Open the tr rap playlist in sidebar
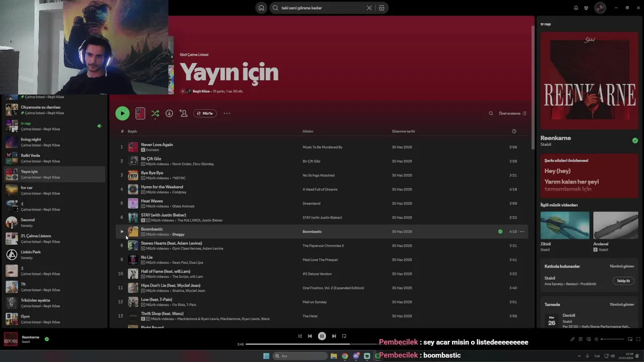644x362 pixels. (x=54, y=126)
